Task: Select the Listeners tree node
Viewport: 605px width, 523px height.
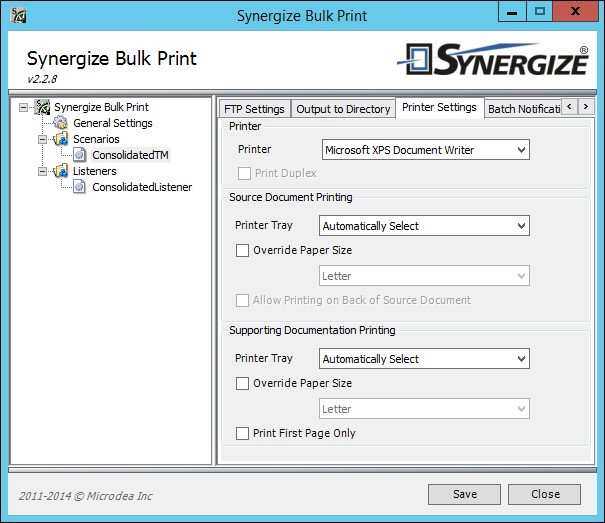Action: pyautogui.click(x=95, y=171)
